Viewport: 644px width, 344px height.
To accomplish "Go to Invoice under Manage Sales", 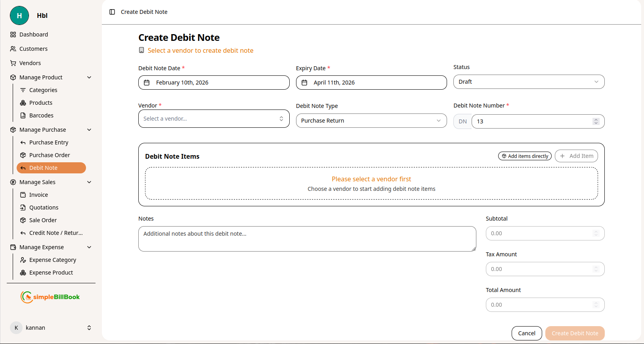I will pyautogui.click(x=38, y=195).
